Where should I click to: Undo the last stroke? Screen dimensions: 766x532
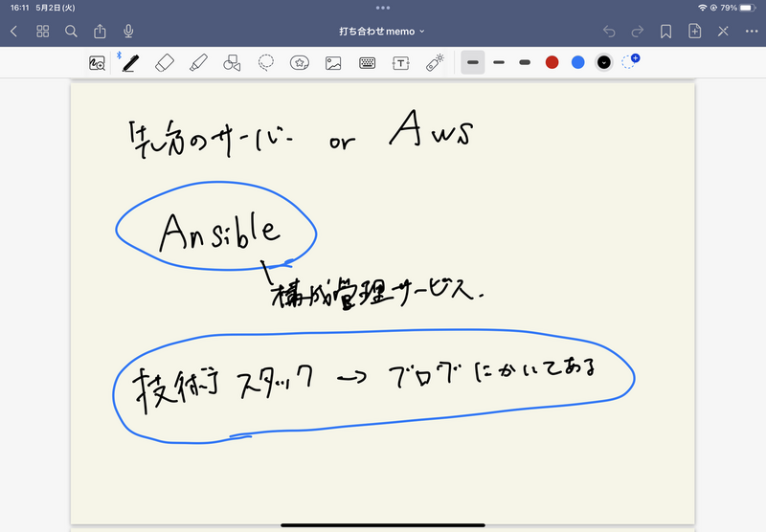point(609,32)
